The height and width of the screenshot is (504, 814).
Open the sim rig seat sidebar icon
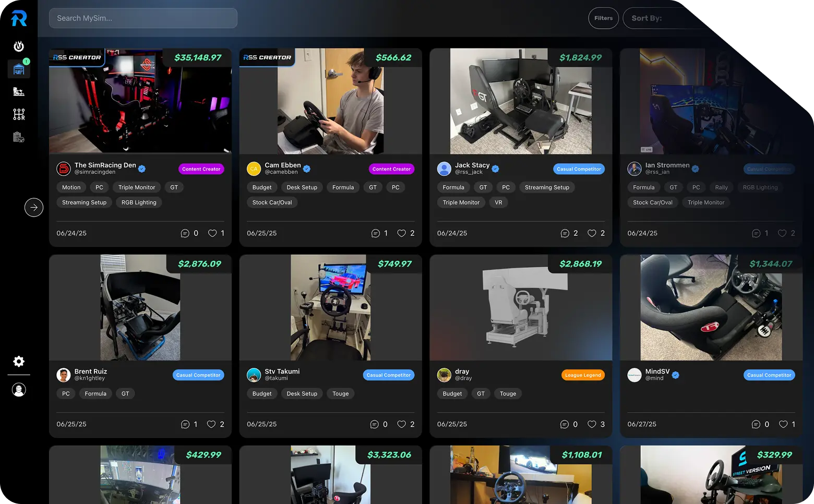point(19,92)
